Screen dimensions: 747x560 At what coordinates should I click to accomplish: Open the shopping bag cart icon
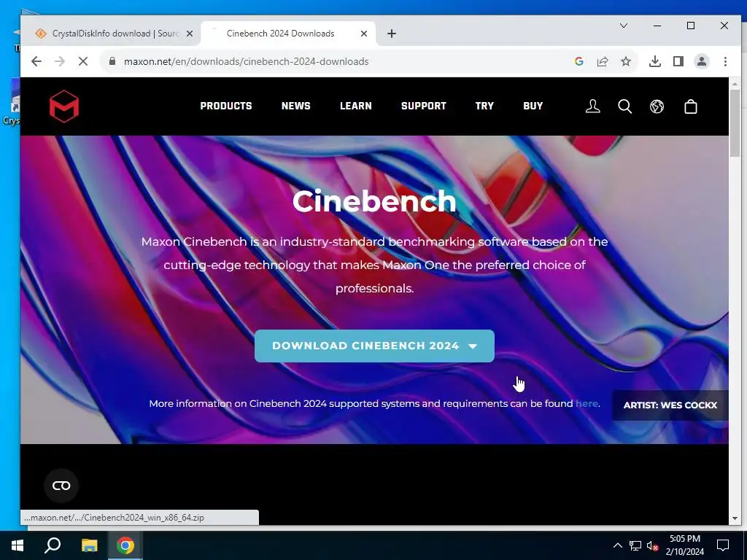pyautogui.click(x=691, y=106)
